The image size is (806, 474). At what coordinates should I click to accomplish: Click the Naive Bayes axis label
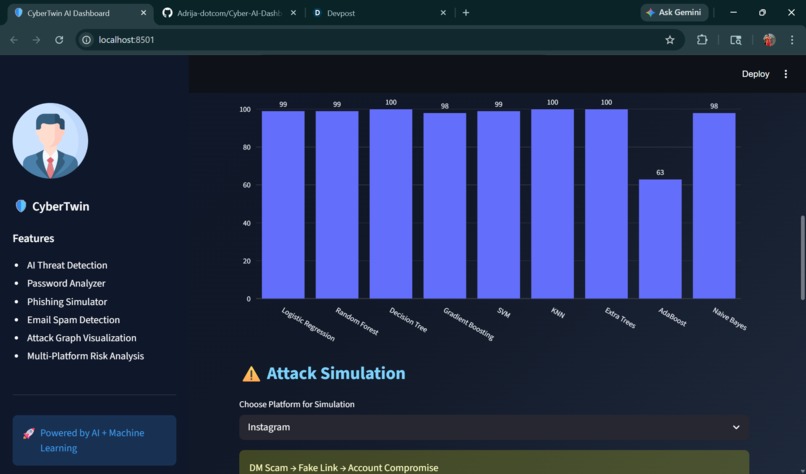(x=729, y=318)
